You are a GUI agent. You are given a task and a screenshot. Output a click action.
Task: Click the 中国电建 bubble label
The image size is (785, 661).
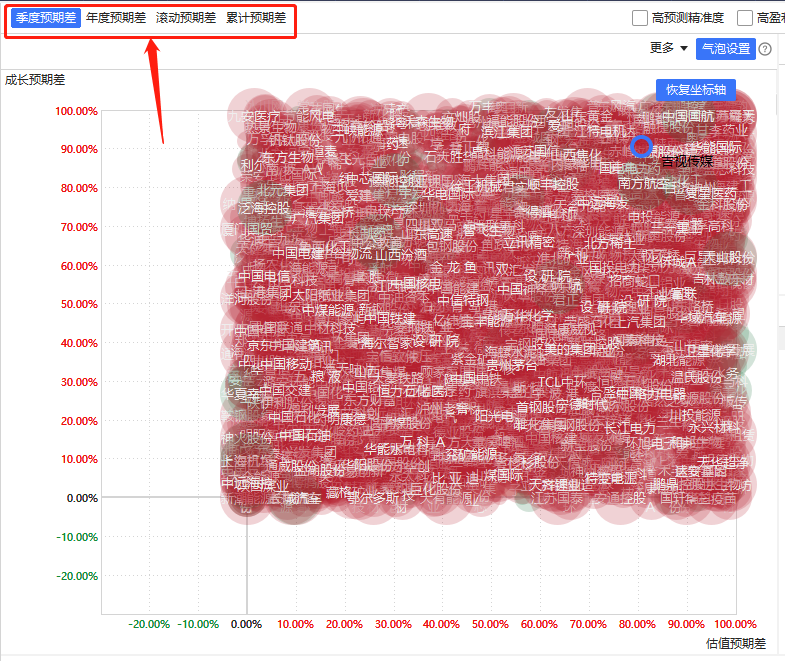pyautogui.click(x=298, y=253)
